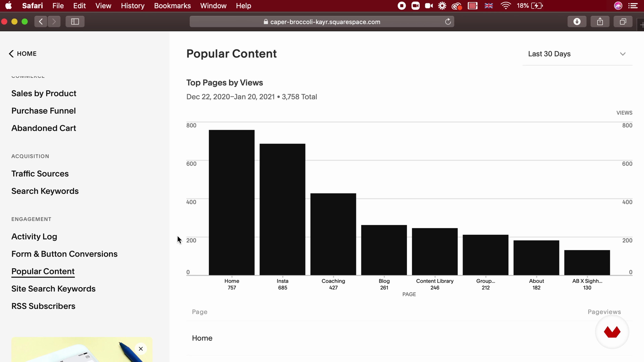Open Form & Button Conversions panel

tap(65, 254)
